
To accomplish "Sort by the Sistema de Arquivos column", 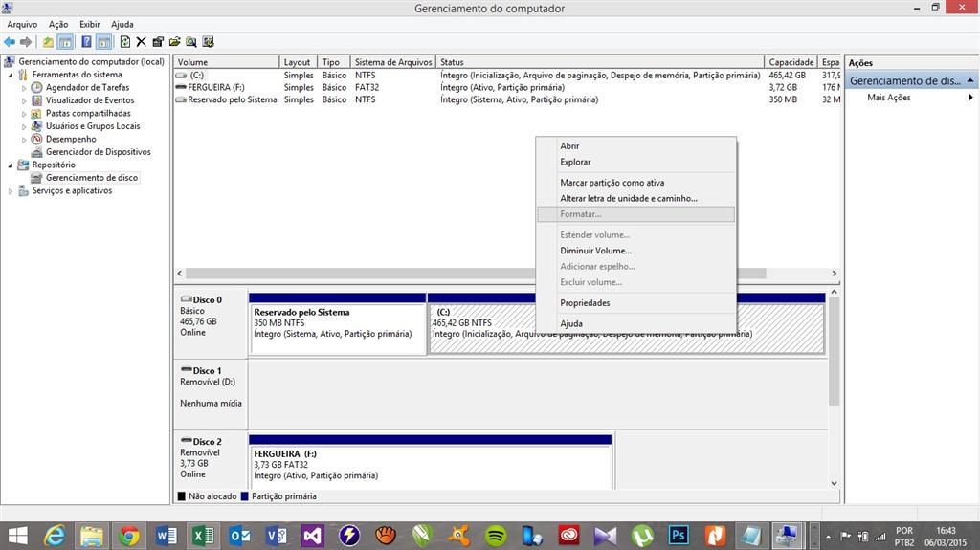I will pos(393,62).
